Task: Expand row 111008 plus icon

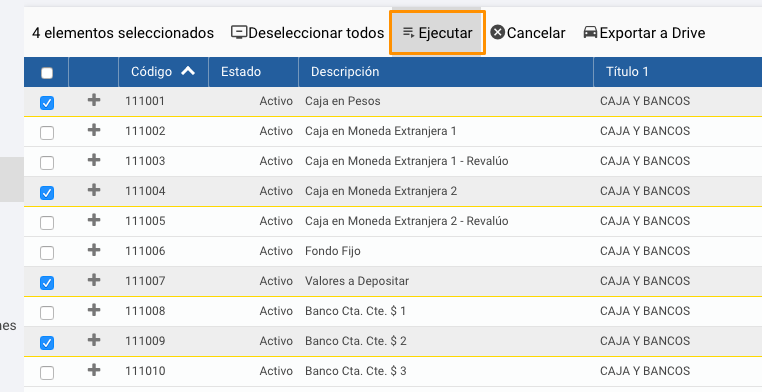Action: [94, 310]
